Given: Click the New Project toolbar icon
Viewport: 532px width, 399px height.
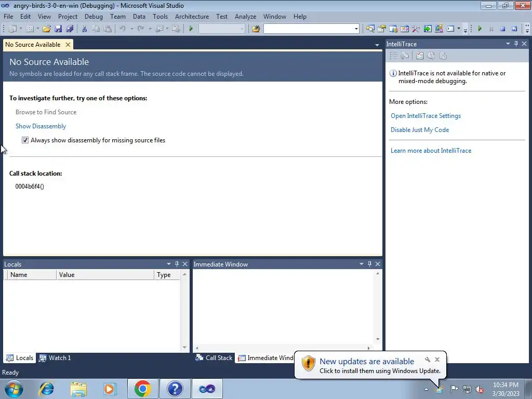Looking at the screenshot, I should [12, 29].
